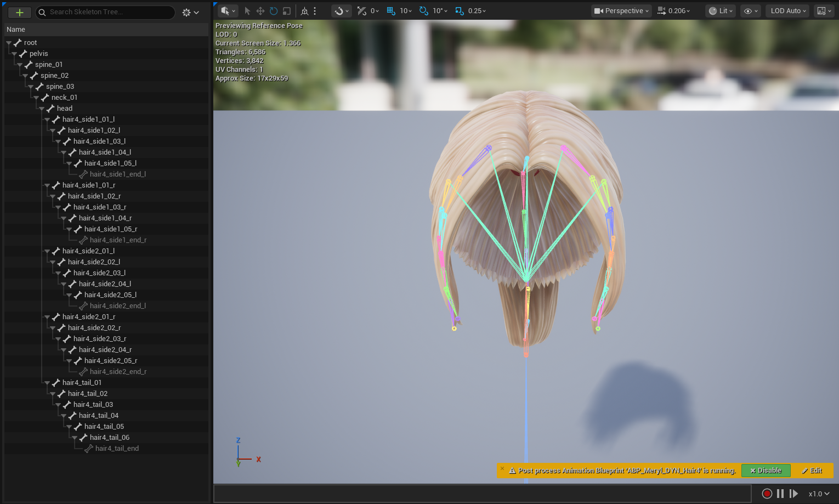Click Edit on the blueprint notification
839x504 pixels.
point(812,471)
